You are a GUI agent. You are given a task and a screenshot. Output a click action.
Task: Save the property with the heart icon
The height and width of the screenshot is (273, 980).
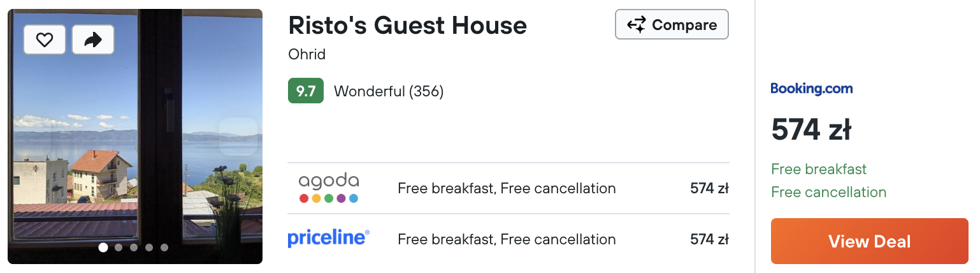45,40
